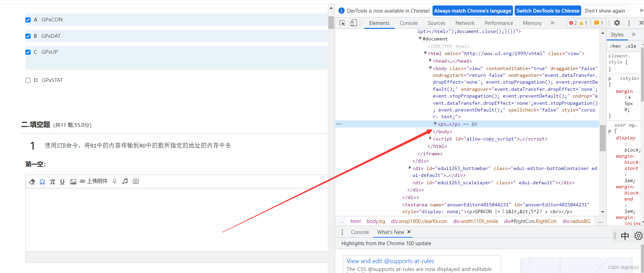Select body.bg in the breadcrumb bar
Screen dimensions: 644x273
point(376,221)
